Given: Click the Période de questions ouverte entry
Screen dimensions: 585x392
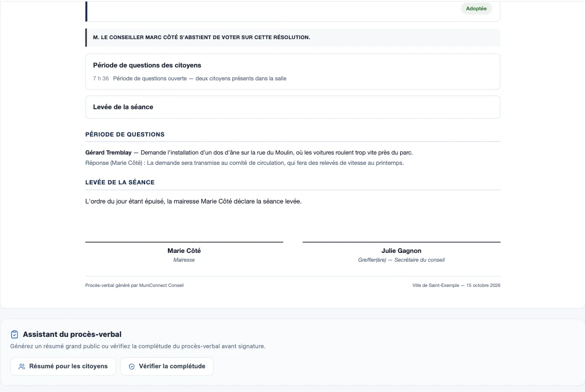Looking at the screenshot, I should coord(200,78).
